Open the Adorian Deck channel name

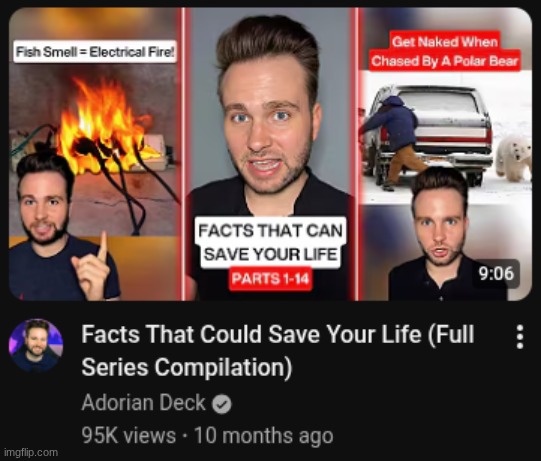pos(144,403)
